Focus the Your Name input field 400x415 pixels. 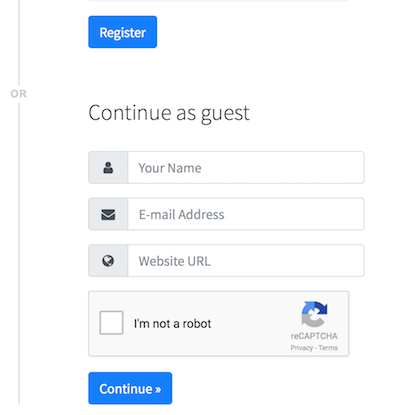pyautogui.click(x=246, y=167)
